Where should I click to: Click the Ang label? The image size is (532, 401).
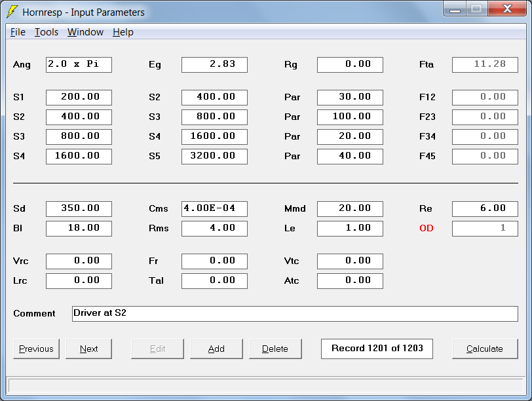point(22,65)
